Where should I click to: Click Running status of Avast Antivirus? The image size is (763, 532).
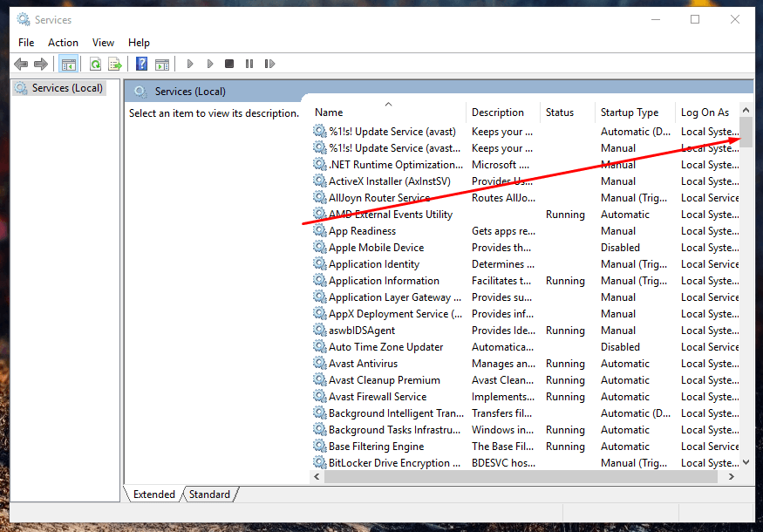(565, 363)
